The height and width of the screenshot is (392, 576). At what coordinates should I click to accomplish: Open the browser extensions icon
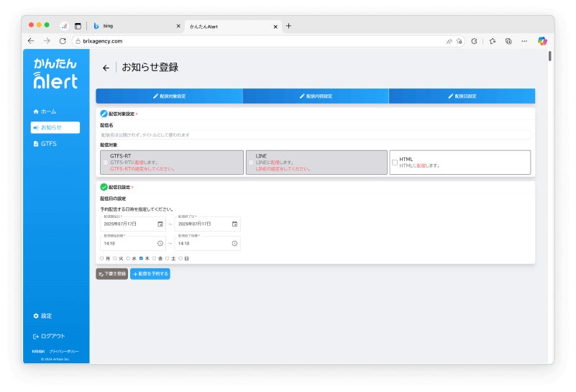click(x=474, y=42)
